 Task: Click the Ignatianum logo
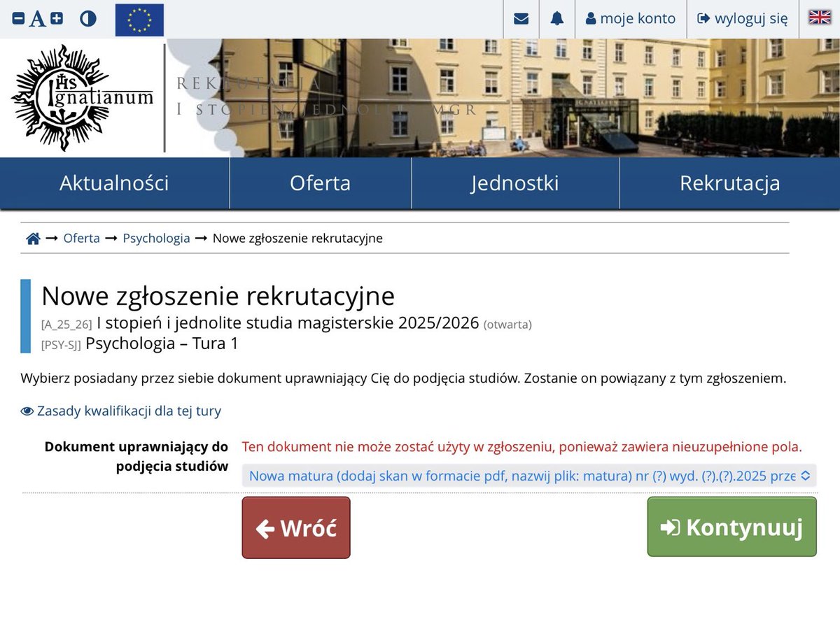pos(83,98)
